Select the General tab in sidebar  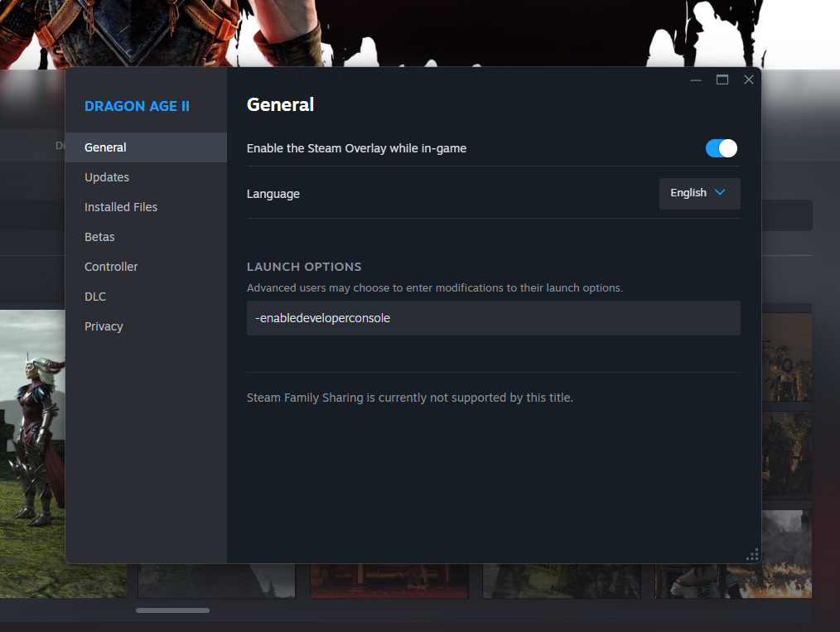(147, 147)
